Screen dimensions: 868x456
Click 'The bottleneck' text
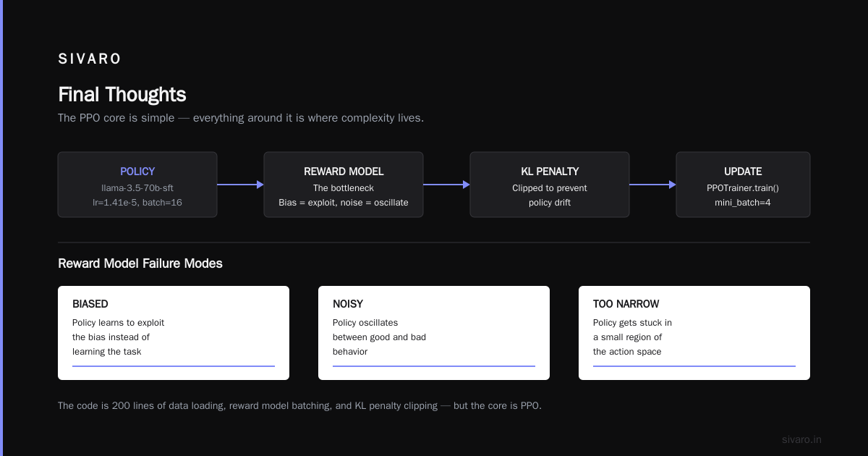point(344,187)
